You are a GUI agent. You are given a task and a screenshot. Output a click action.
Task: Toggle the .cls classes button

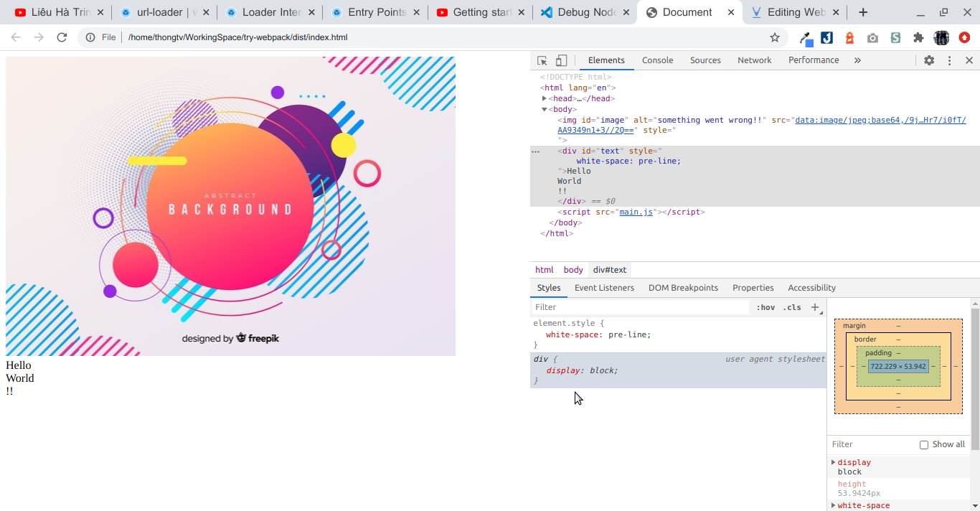[792, 307]
